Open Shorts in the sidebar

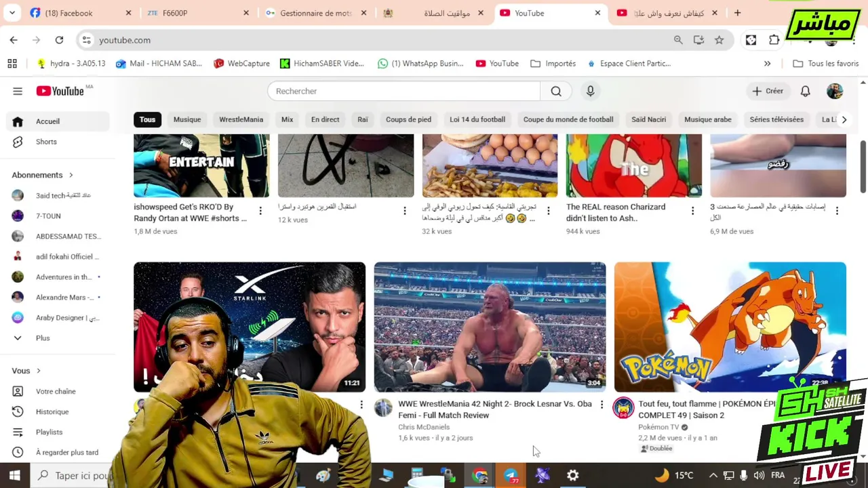(x=58, y=142)
